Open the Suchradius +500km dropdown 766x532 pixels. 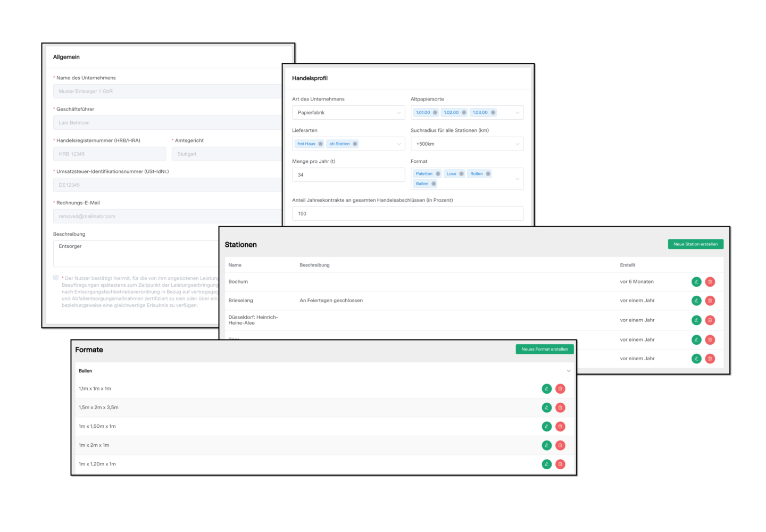point(467,144)
